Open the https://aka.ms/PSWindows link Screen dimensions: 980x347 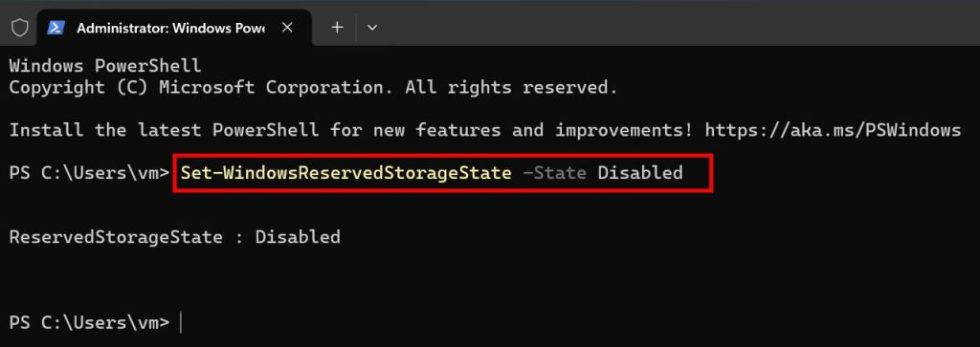pos(833,130)
